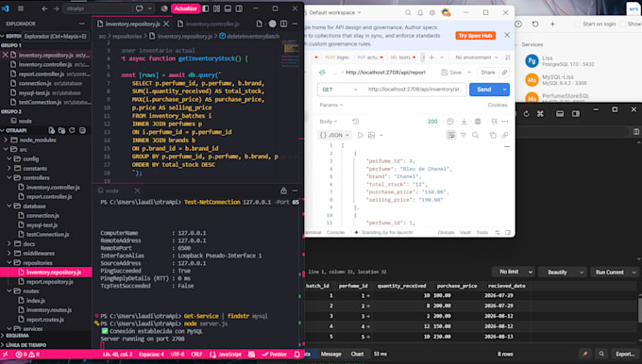This screenshot has width=642, height=364.
Task: Refresh the OTRAAPI explorer tree
Action: tap(72, 130)
